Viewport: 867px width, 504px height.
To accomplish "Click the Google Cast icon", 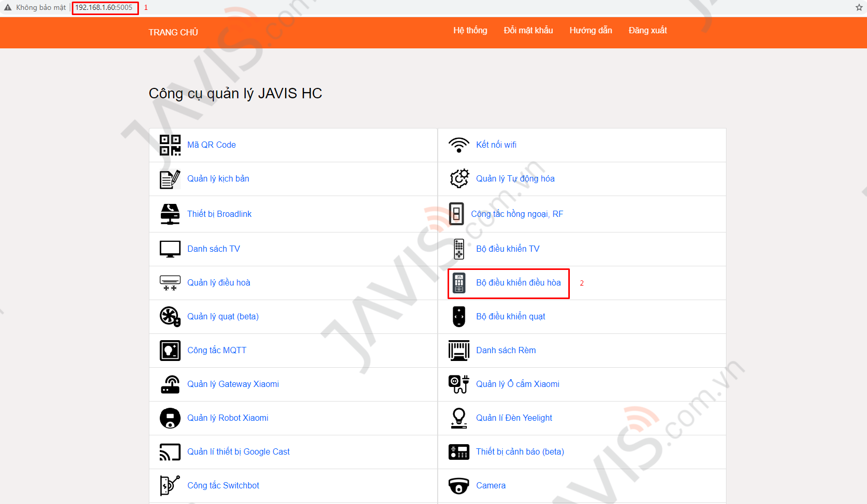I will click(170, 452).
